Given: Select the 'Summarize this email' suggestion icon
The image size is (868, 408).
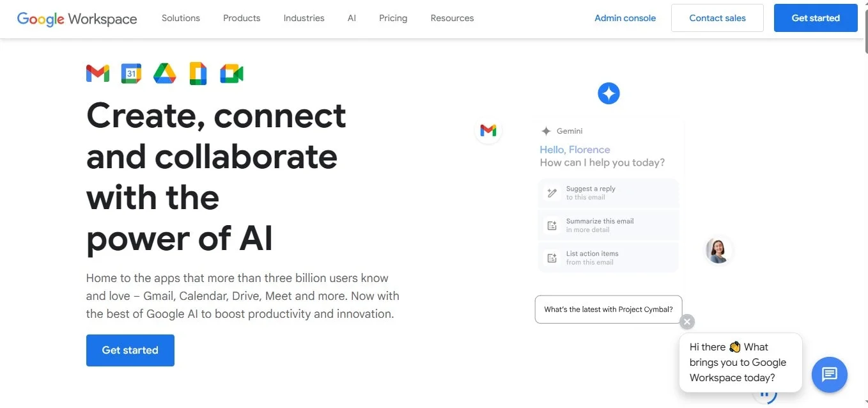Looking at the screenshot, I should [552, 225].
